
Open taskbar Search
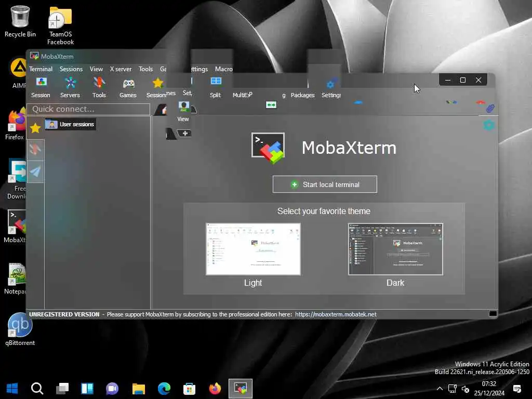coord(37,389)
